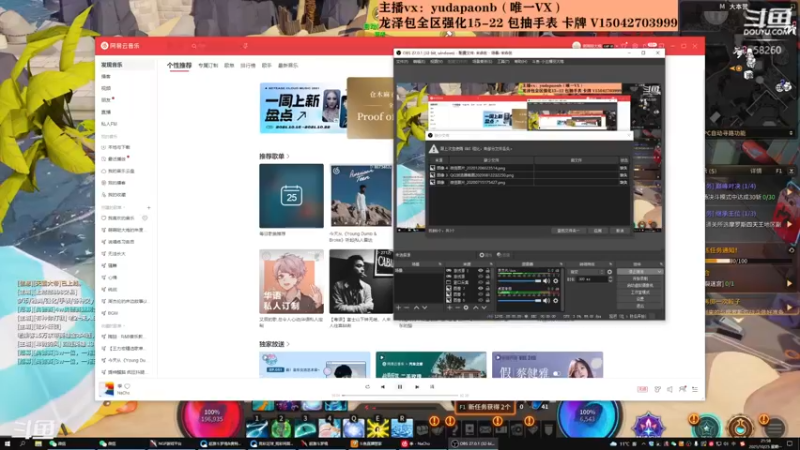Click the volume speaker icon in NetEase player bar
This screenshot has height=450, width=800.
click(x=670, y=389)
